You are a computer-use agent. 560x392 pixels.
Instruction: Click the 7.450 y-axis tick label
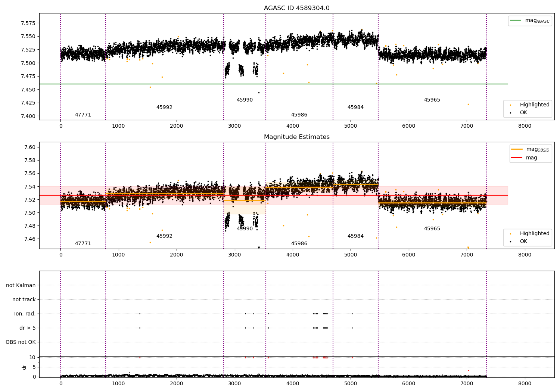pyautogui.click(x=28, y=90)
